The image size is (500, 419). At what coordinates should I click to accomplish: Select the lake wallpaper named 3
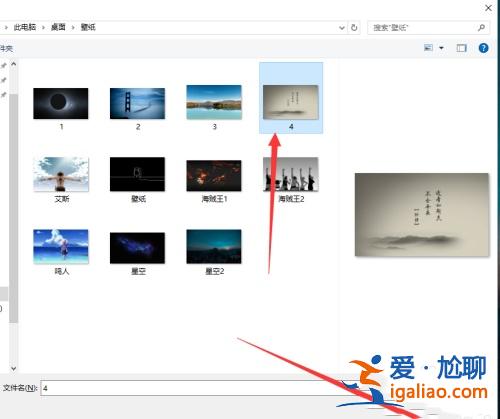(x=214, y=102)
